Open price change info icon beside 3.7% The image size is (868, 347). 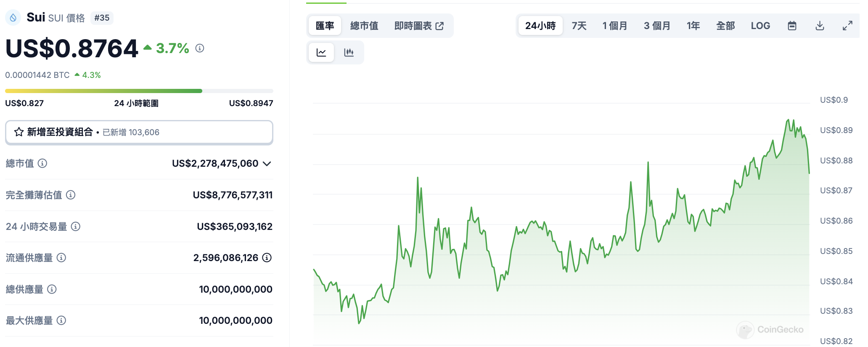[200, 48]
